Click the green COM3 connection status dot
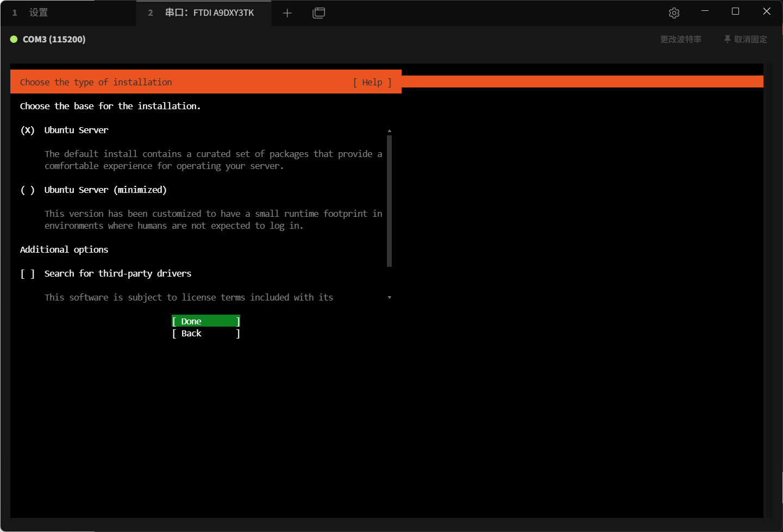The height and width of the screenshot is (532, 783). click(14, 39)
